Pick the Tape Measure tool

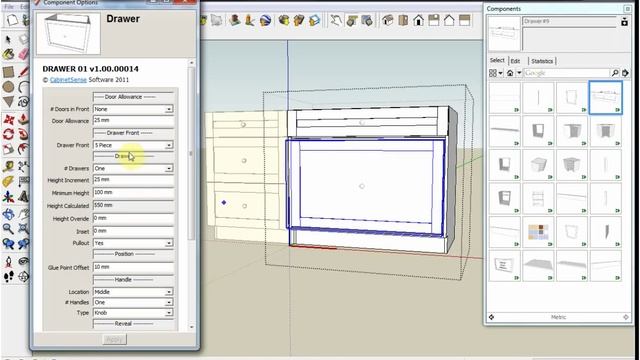pyautogui.click(x=8, y=167)
